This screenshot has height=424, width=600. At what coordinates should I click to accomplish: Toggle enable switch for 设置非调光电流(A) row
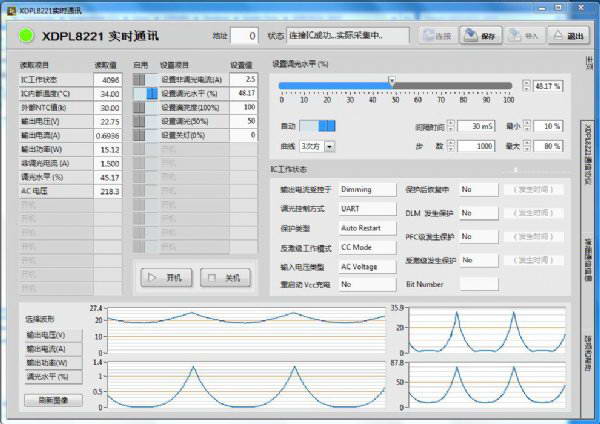[x=145, y=80]
